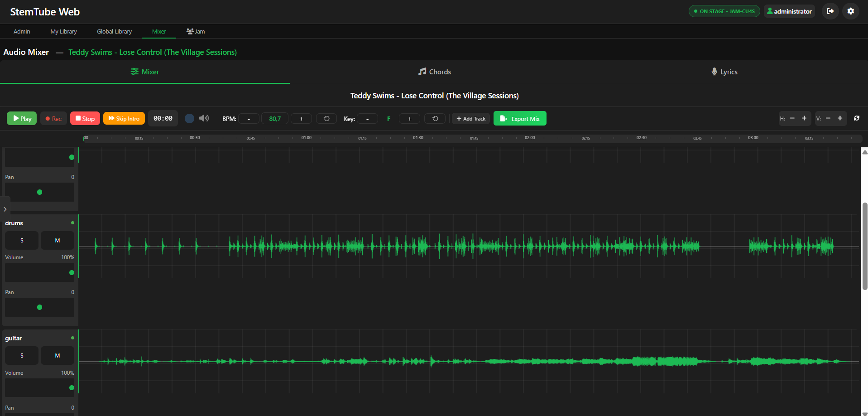This screenshot has height=416, width=868.
Task: Click the 03:00 timeline marker
Action: coord(753,138)
